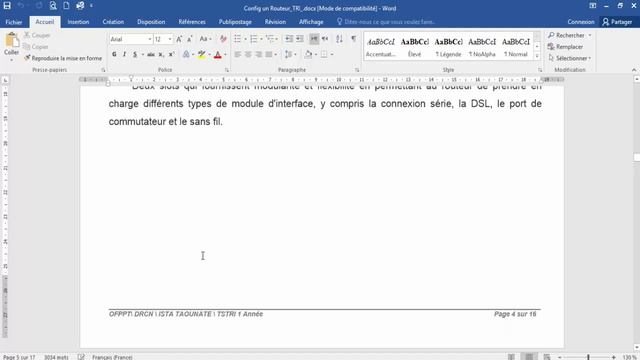Open the Fichier tab

pyautogui.click(x=13, y=22)
